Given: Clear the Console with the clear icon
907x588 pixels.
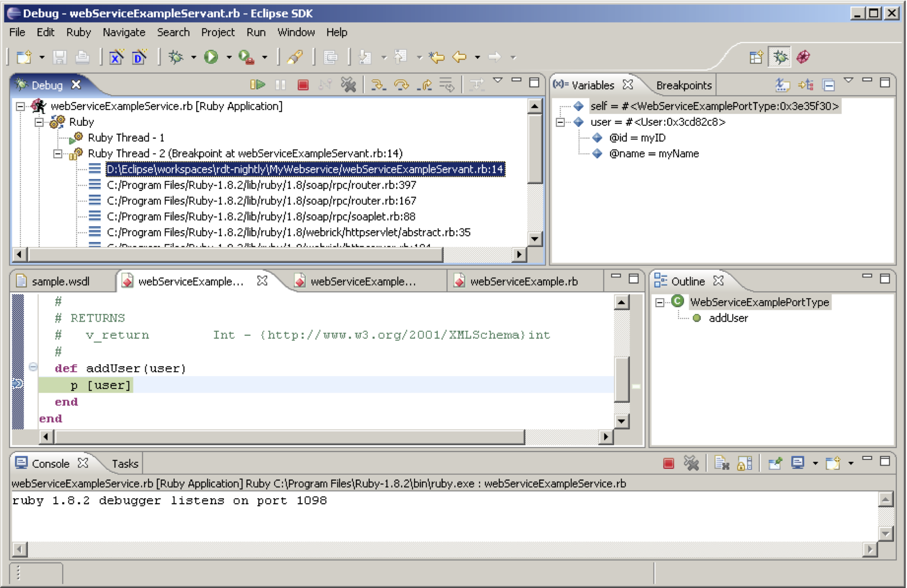Looking at the screenshot, I should [x=722, y=463].
